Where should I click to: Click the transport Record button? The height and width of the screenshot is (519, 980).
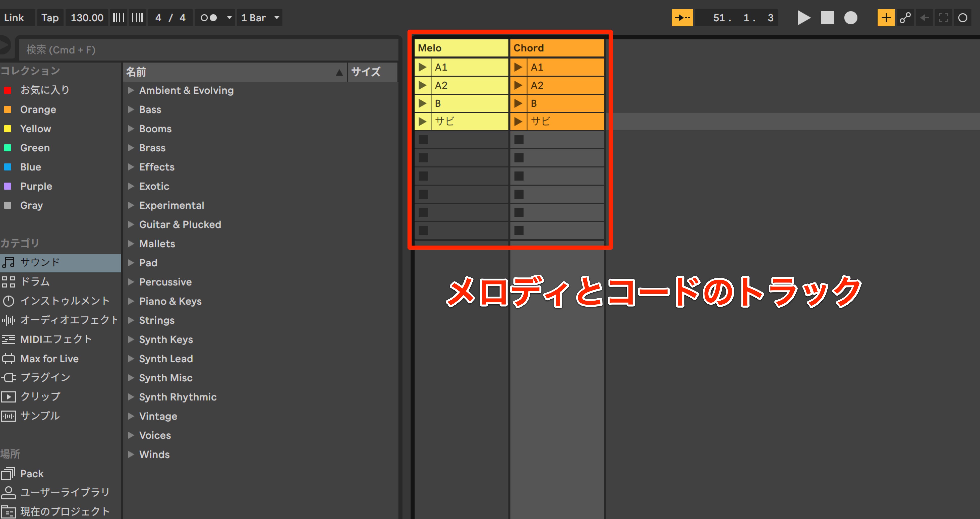pyautogui.click(x=851, y=17)
